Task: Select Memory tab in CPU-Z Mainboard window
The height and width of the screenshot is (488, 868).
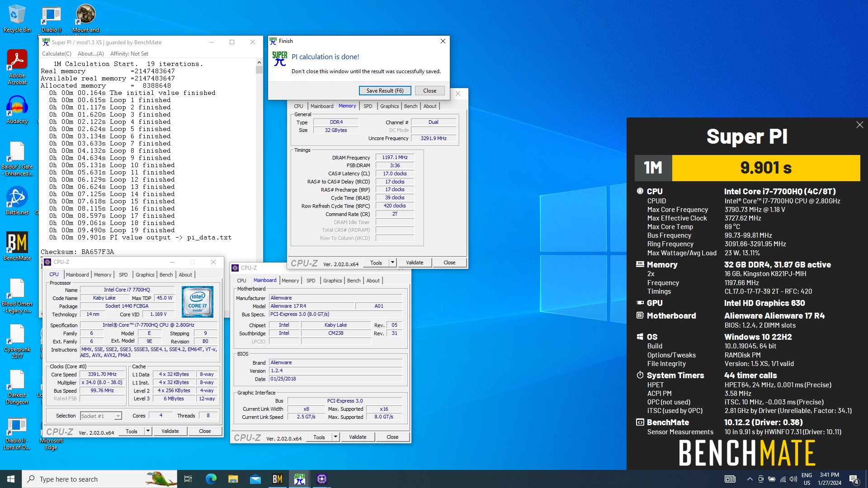Action: click(290, 281)
